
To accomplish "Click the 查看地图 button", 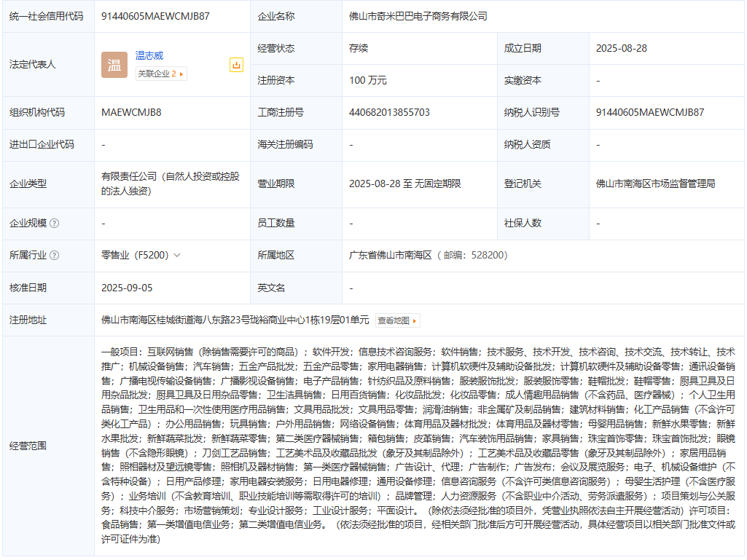I will point(398,320).
